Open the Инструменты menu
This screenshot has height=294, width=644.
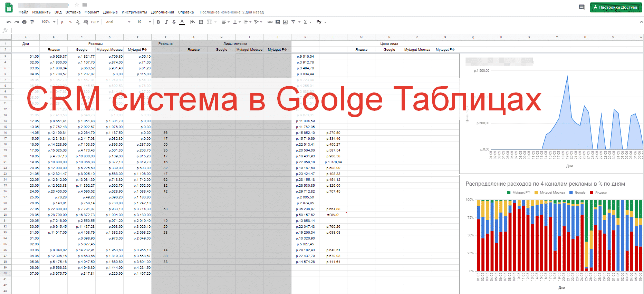click(134, 12)
